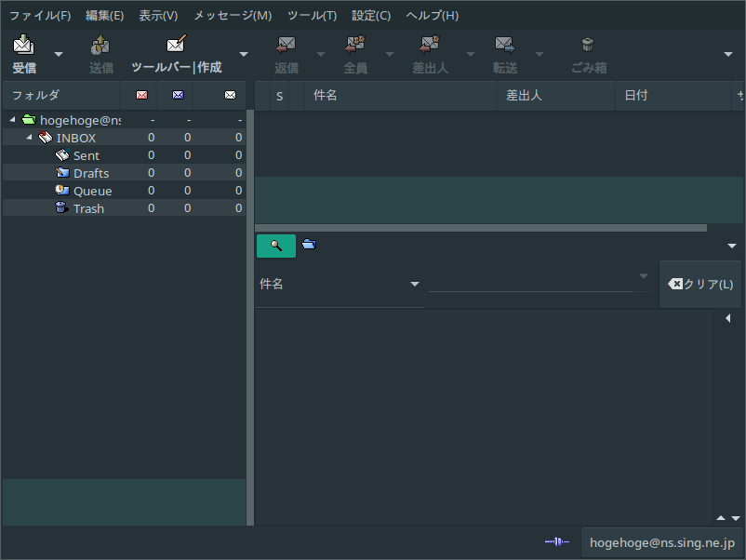Click the message list horizontal scrollbar
The image size is (746, 560).
pyautogui.click(x=481, y=227)
